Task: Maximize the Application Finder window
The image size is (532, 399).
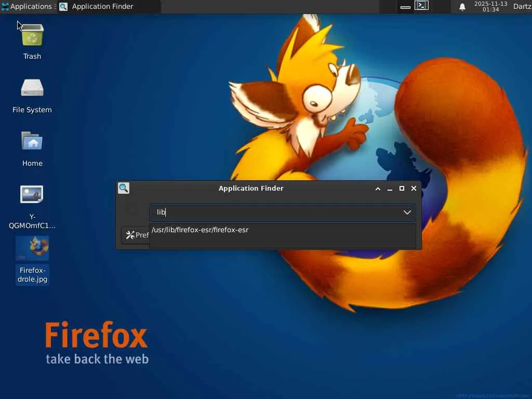Action: point(402,188)
